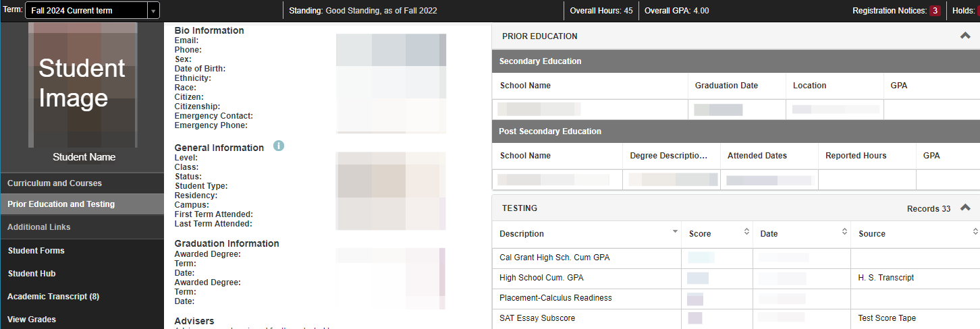Open Registration Notices badge showing 3

click(935, 11)
